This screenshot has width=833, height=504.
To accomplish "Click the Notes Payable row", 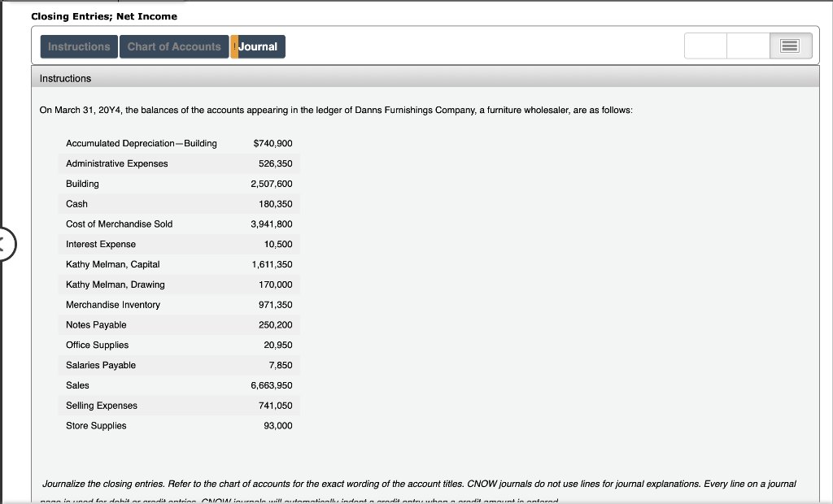I will (x=179, y=324).
